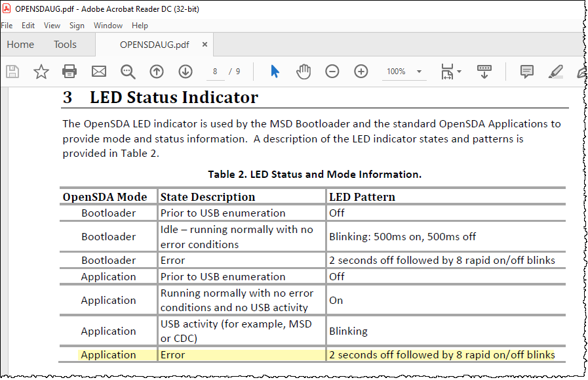588x380 pixels.
Task: Save the document
Action: (12, 72)
